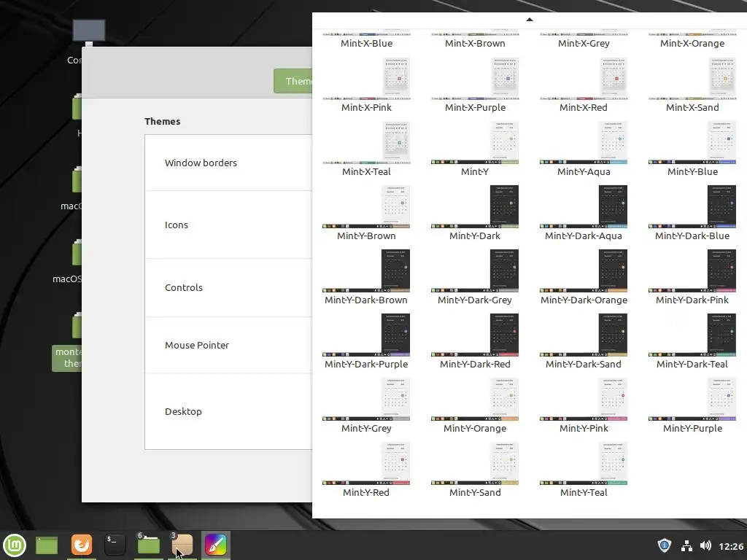Screen dimensions: 747x560
Task: Choose the Mint-X-Brown theme
Action: pos(475,38)
